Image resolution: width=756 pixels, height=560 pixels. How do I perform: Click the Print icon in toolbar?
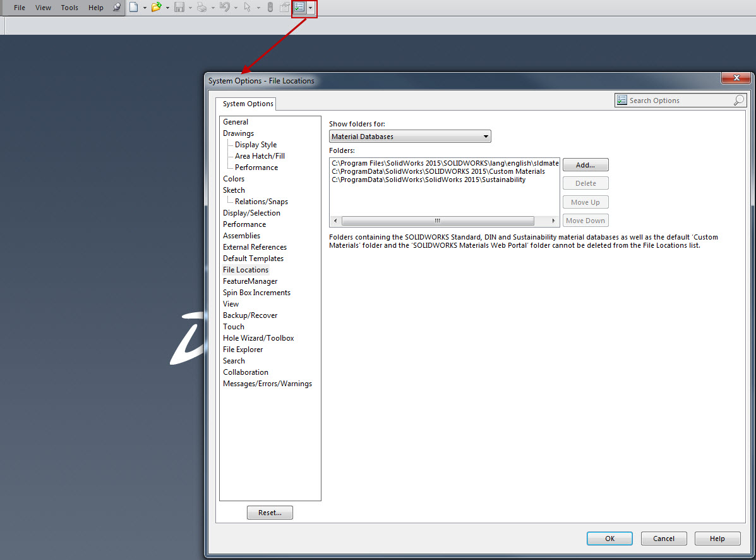tap(202, 7)
